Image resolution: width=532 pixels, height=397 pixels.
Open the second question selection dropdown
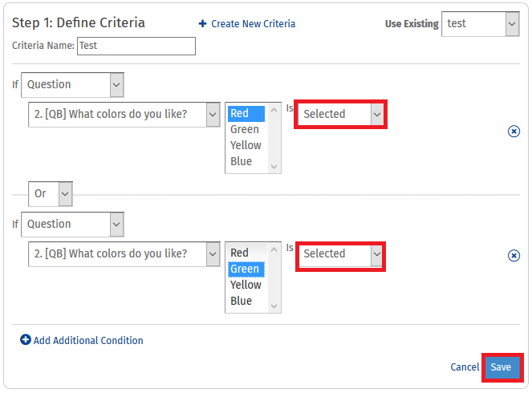124,253
